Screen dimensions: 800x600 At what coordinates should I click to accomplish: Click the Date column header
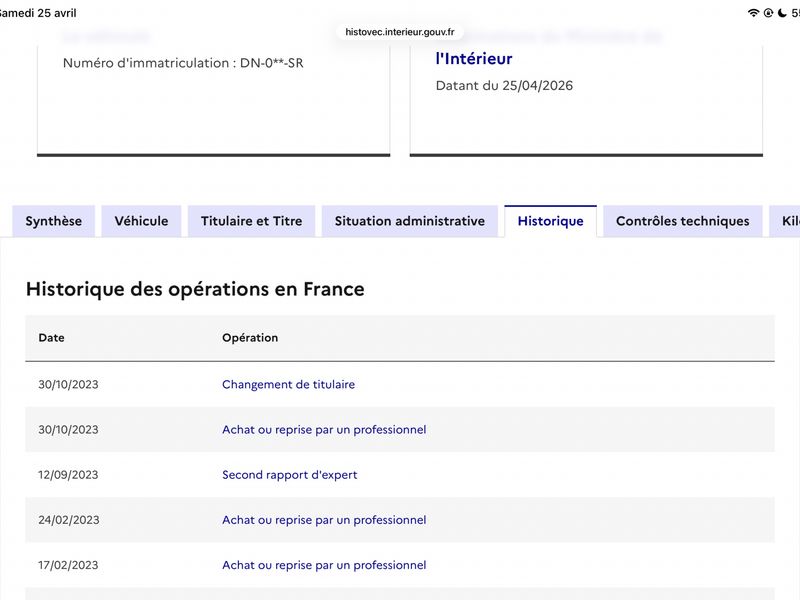(x=51, y=338)
